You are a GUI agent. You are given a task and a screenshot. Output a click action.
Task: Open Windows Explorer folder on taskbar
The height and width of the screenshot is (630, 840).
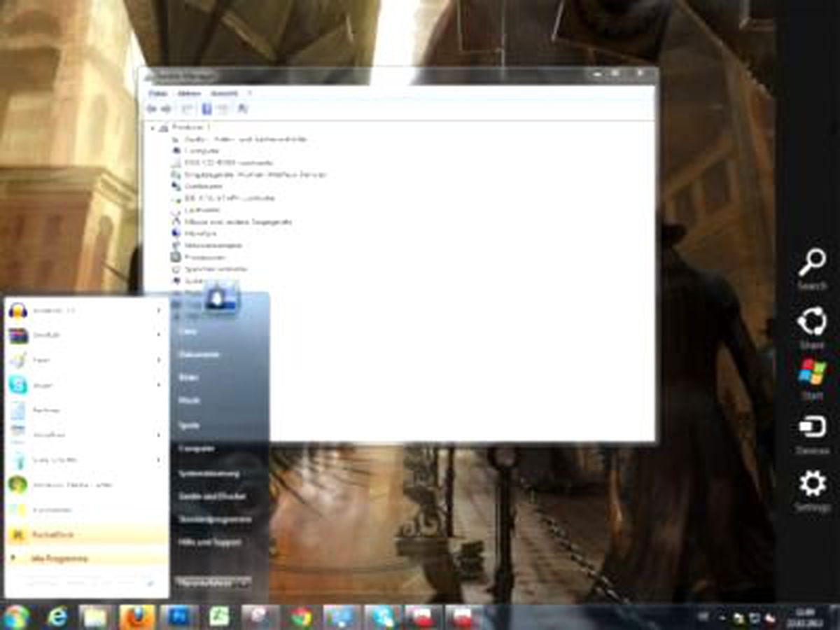[x=96, y=617]
